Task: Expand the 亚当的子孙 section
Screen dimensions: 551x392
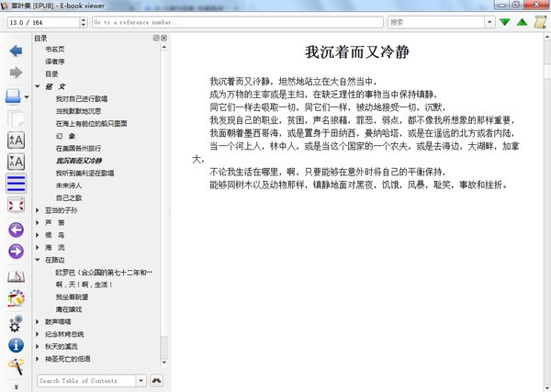Action: [x=38, y=210]
